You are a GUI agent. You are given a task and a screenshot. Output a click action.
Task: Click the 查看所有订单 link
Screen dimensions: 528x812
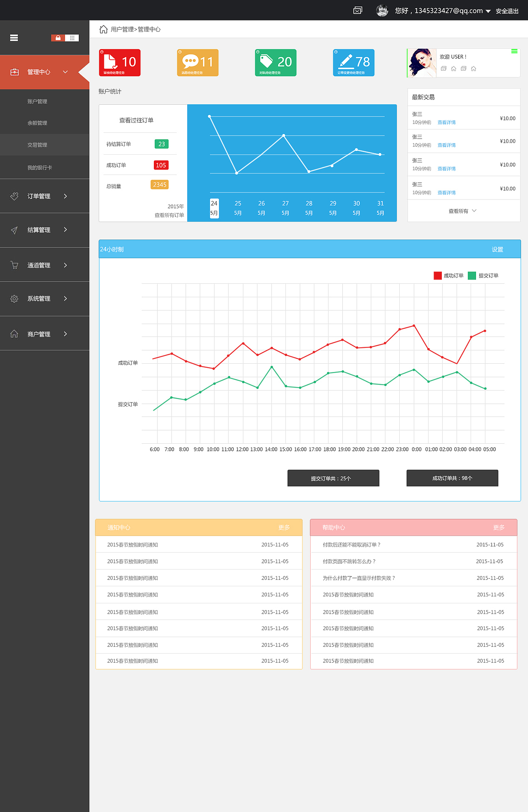coord(169,215)
